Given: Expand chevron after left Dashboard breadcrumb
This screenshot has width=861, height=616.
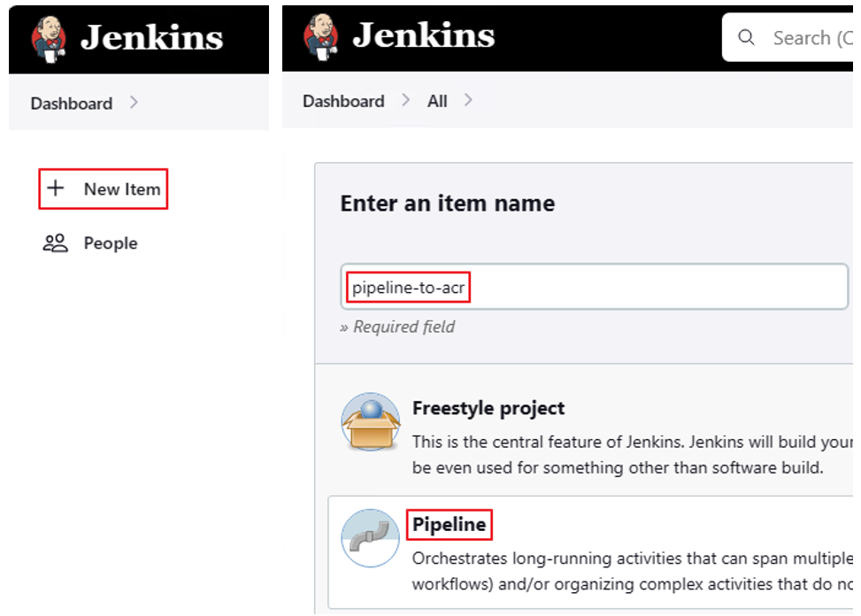Looking at the screenshot, I should click(134, 102).
